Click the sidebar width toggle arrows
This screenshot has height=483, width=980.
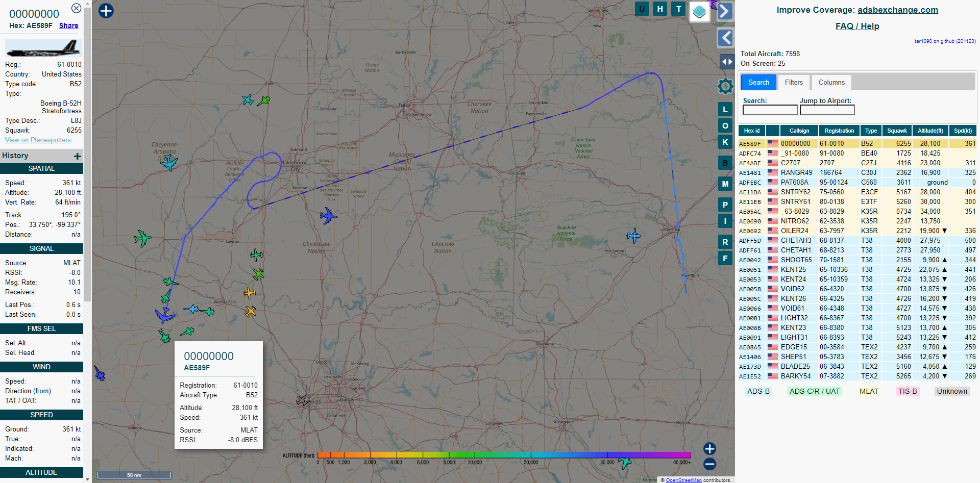727,62
